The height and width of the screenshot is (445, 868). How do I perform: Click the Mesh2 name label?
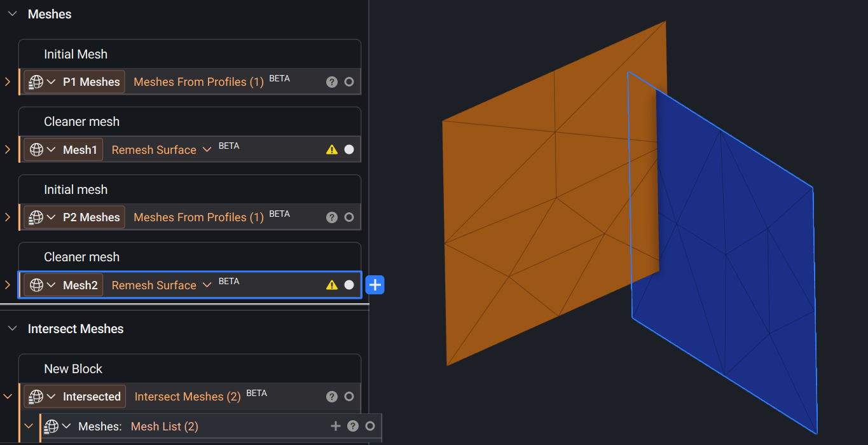[80, 285]
